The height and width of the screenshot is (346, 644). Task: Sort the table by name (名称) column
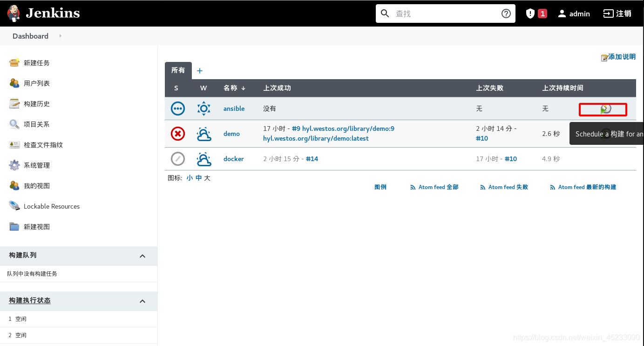pos(234,88)
